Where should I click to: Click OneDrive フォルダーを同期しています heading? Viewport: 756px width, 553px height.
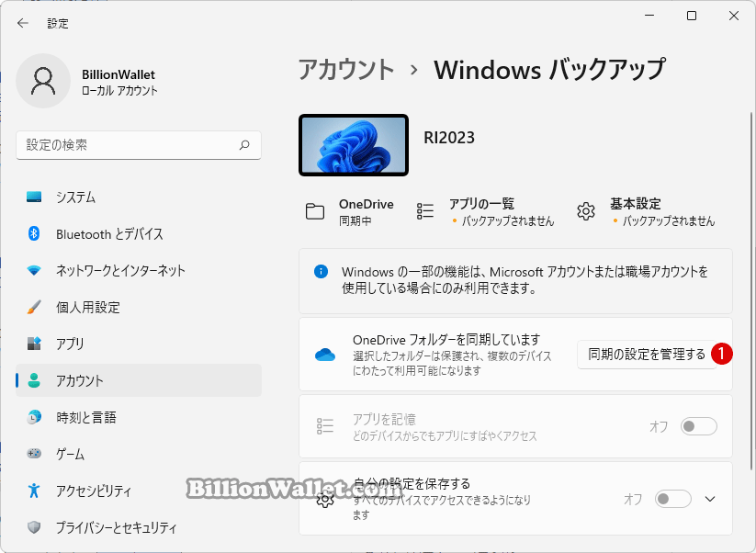point(446,340)
